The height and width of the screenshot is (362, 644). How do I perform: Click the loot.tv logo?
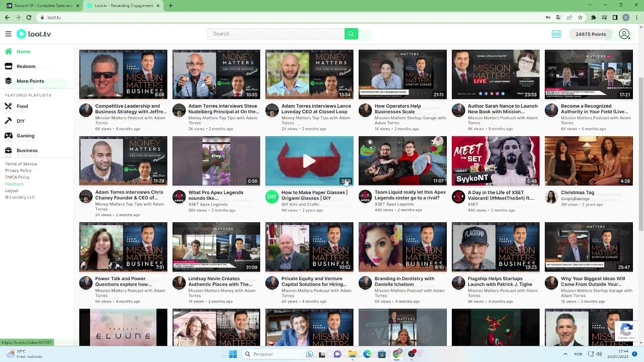click(x=34, y=34)
